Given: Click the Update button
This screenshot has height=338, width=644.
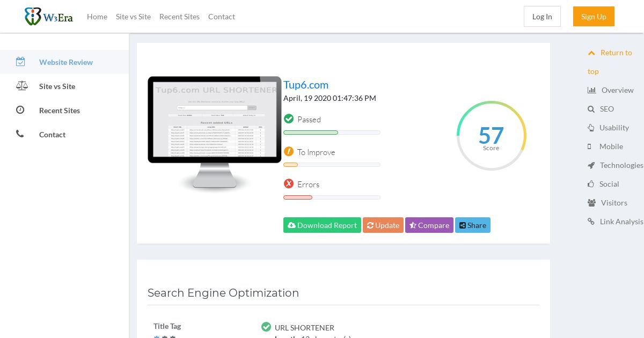Looking at the screenshot, I should click(x=383, y=225).
